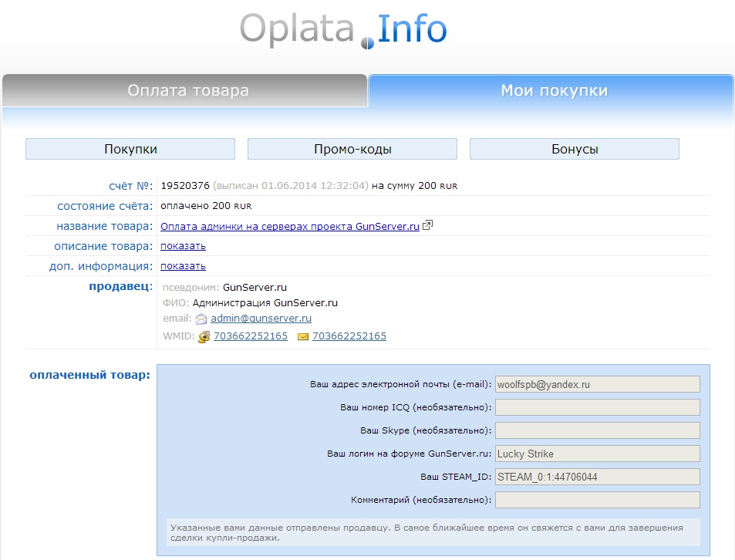This screenshot has height=560, width=735.
Task: Click the WMID link beside yellow envelope
Action: click(x=349, y=336)
